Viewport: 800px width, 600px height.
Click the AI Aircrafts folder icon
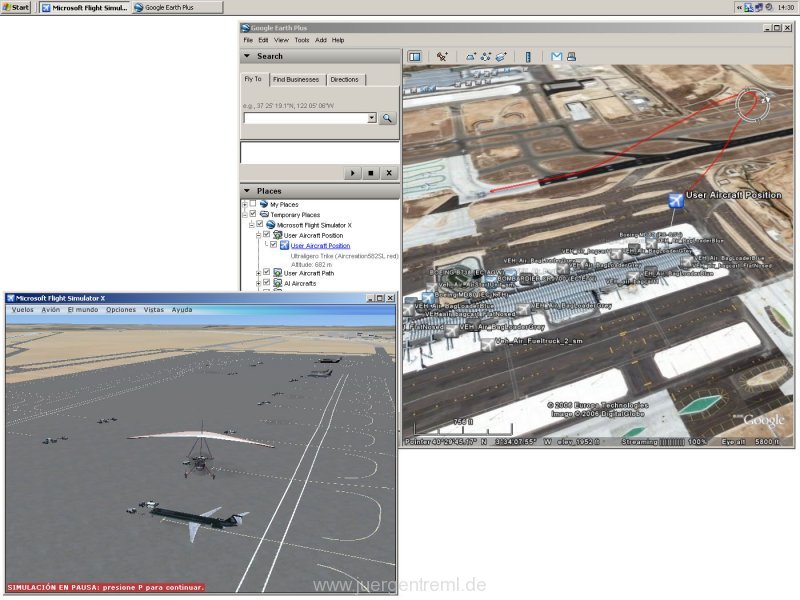(278, 283)
